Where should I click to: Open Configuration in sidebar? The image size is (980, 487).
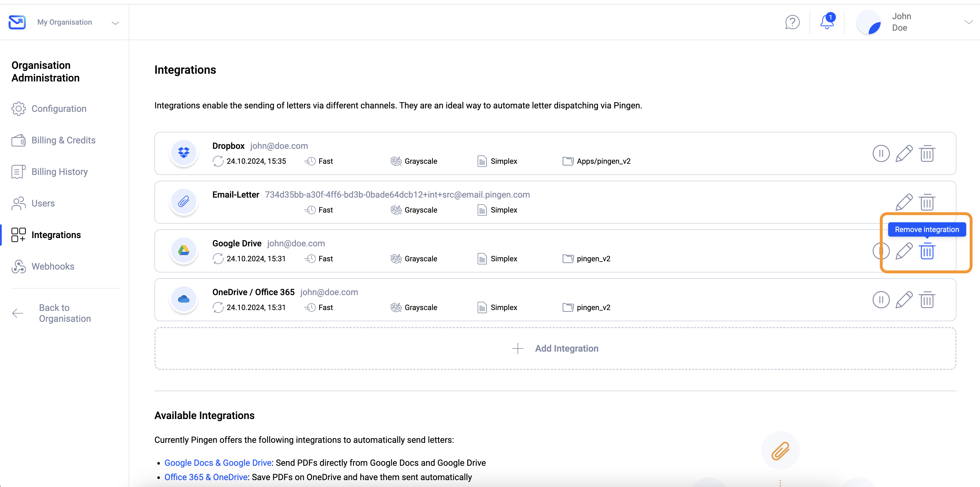click(49, 109)
